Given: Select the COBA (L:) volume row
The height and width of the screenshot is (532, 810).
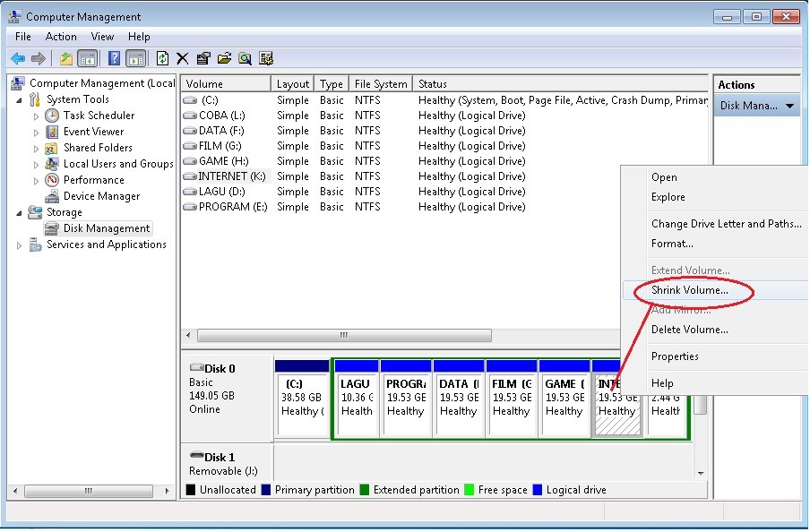Looking at the screenshot, I should point(444,116).
